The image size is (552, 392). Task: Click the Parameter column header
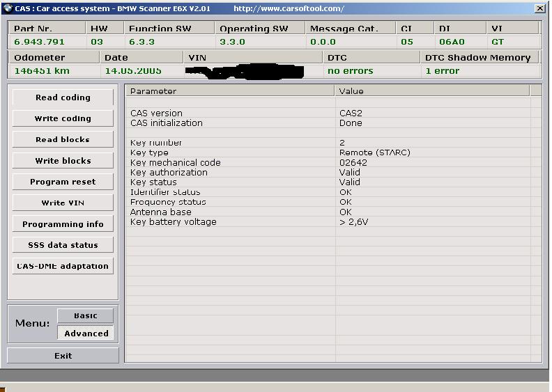click(230, 91)
